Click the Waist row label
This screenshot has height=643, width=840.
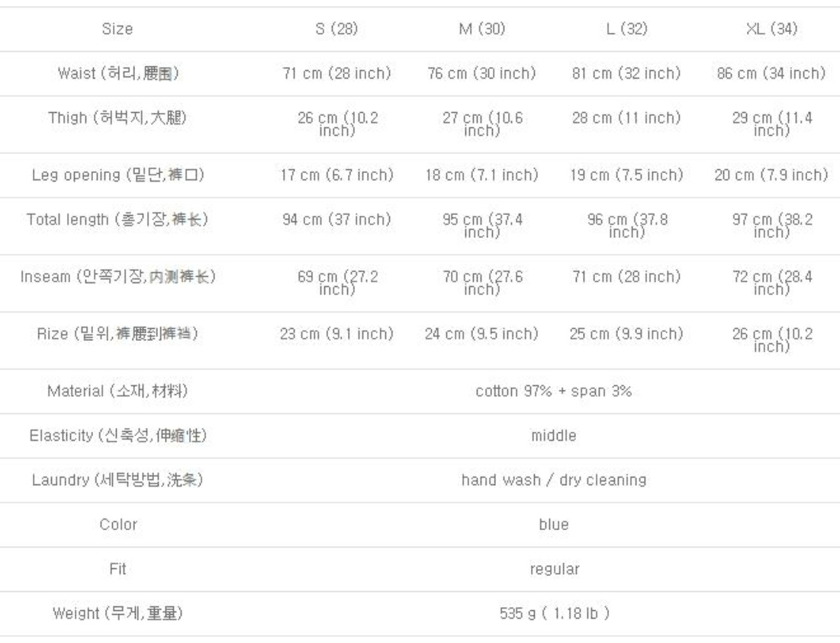point(118,73)
